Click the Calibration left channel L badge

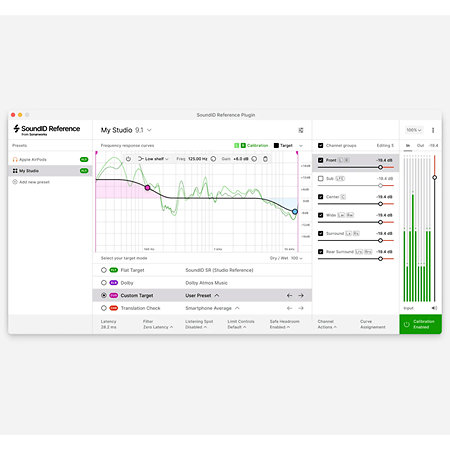pyautogui.click(x=237, y=145)
